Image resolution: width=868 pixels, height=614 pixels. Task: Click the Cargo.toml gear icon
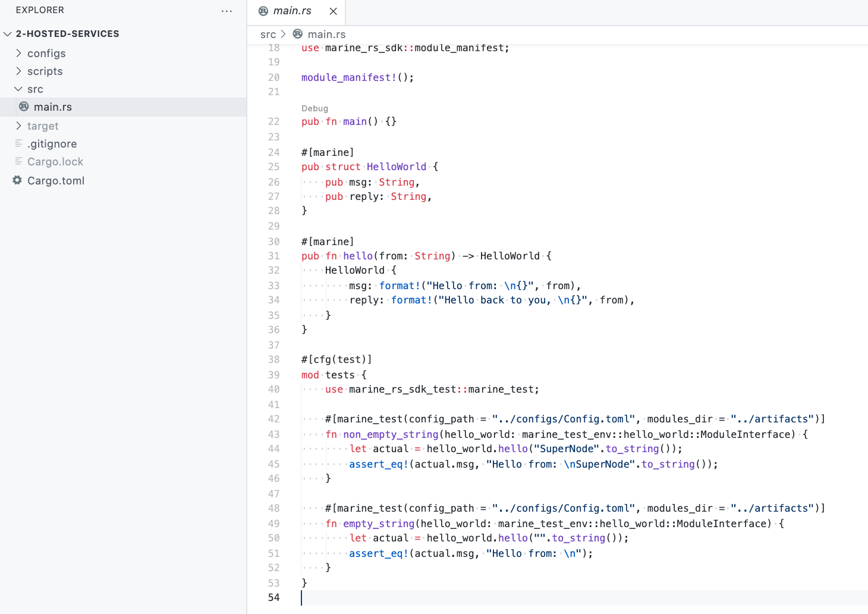17,180
